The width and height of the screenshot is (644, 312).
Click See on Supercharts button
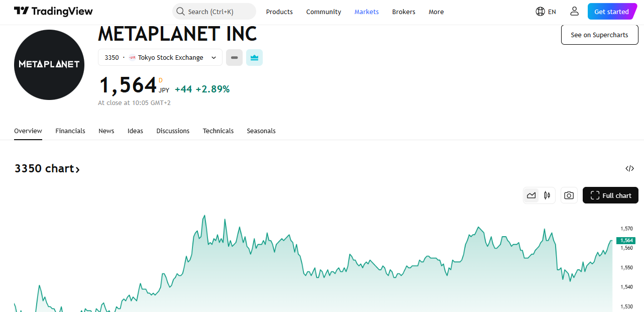(599, 35)
